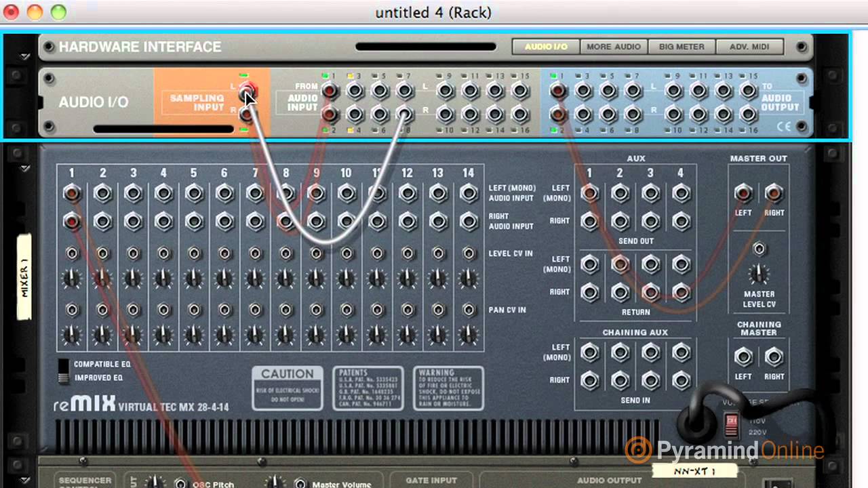Click Audio Output jack 16
This screenshot has height=488, width=868.
tap(748, 114)
